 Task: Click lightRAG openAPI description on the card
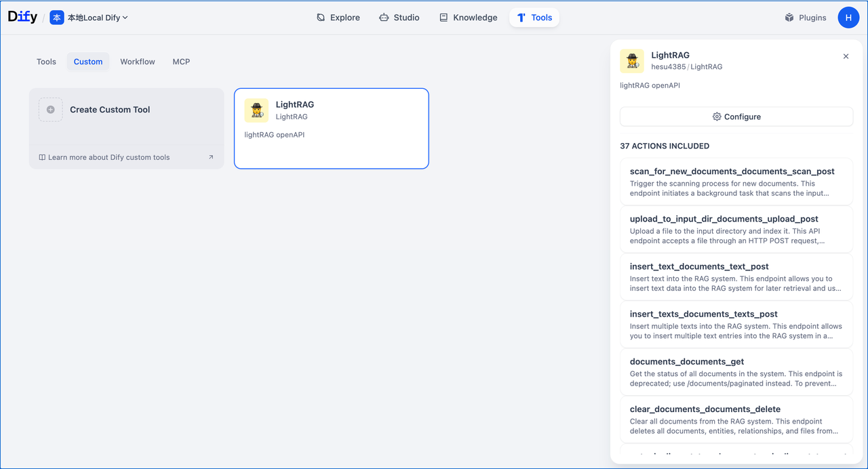[x=275, y=135]
